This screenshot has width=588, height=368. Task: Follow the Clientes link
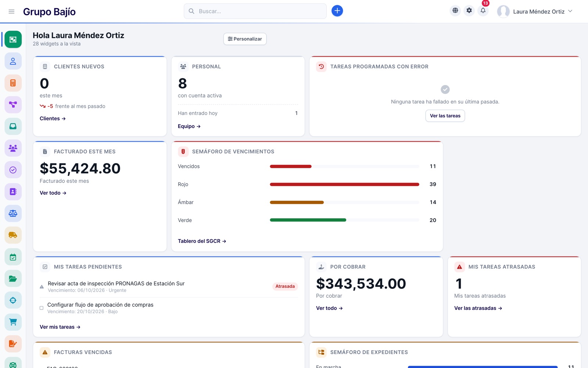[x=53, y=118]
